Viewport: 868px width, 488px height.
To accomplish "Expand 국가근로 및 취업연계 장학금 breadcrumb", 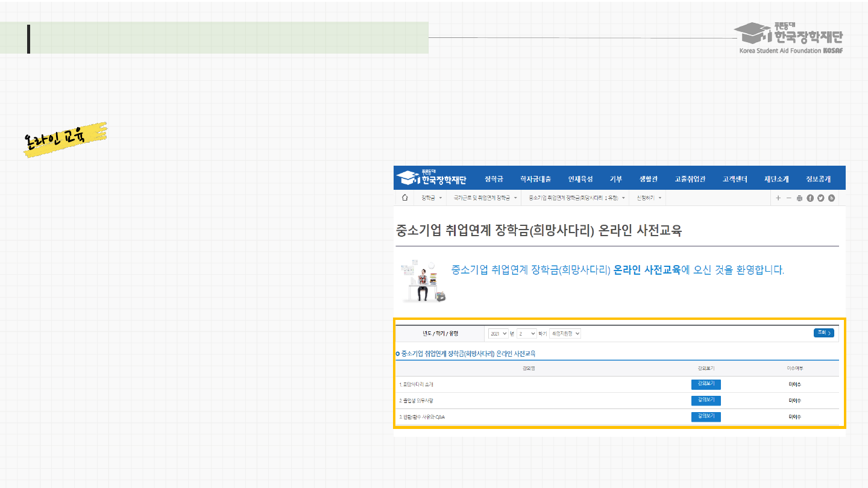I will pyautogui.click(x=485, y=198).
